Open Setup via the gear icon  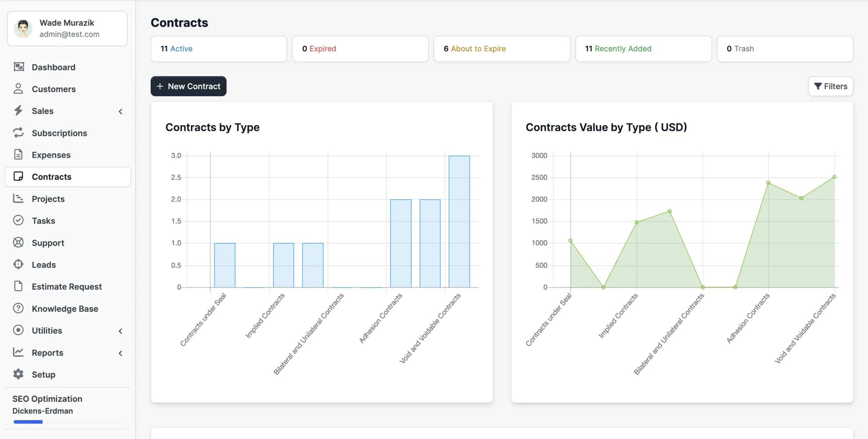tap(19, 374)
